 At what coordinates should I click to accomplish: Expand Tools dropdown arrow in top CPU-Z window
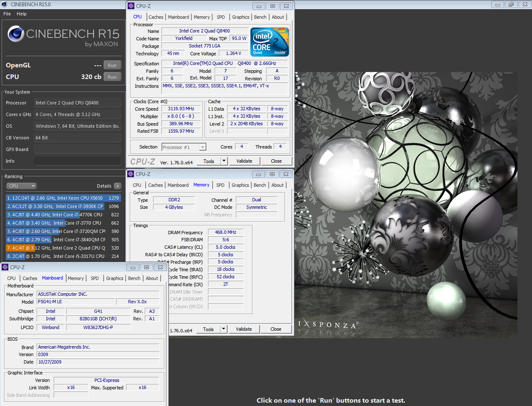click(x=224, y=161)
